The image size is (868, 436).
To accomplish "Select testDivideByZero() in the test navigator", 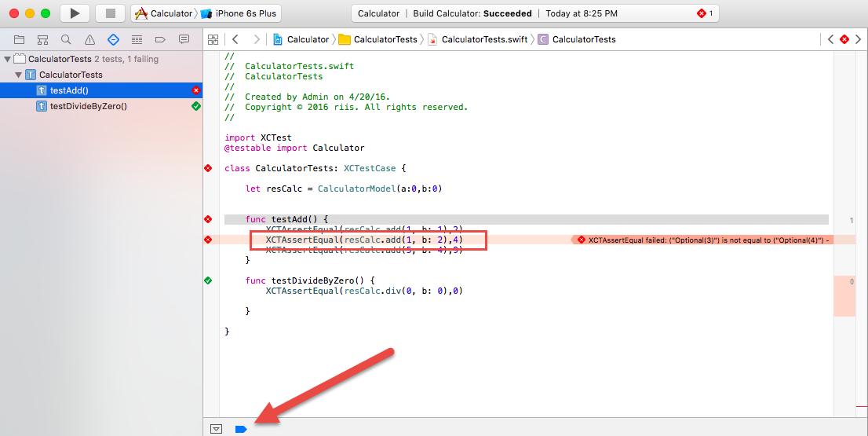I will (x=101, y=106).
